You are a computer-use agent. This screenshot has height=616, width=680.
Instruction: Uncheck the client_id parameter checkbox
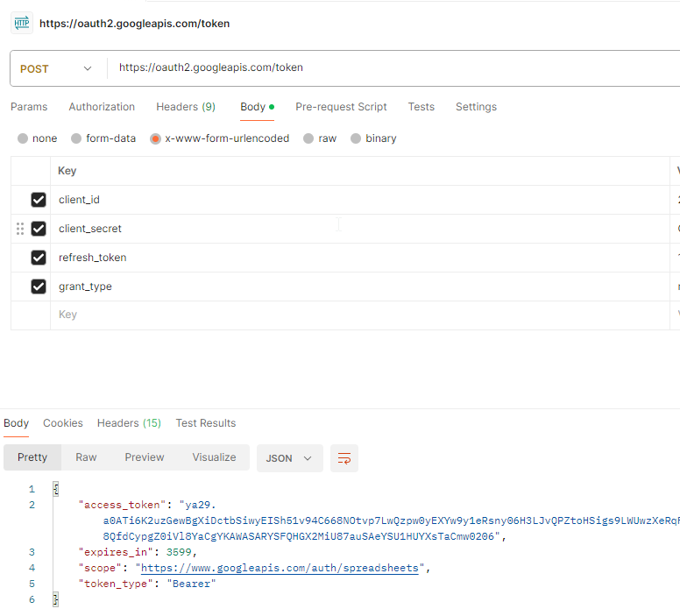(39, 200)
